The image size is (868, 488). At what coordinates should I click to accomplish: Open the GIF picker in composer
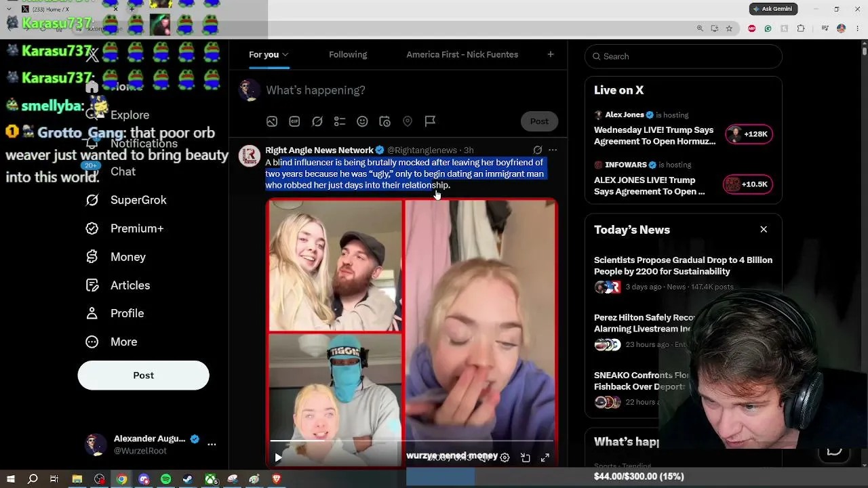pyautogui.click(x=294, y=121)
